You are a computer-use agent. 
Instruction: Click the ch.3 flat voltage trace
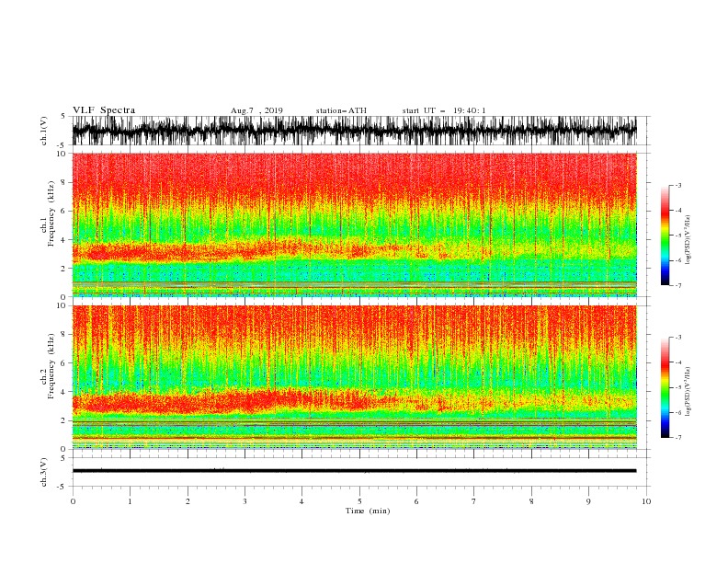coord(354,471)
